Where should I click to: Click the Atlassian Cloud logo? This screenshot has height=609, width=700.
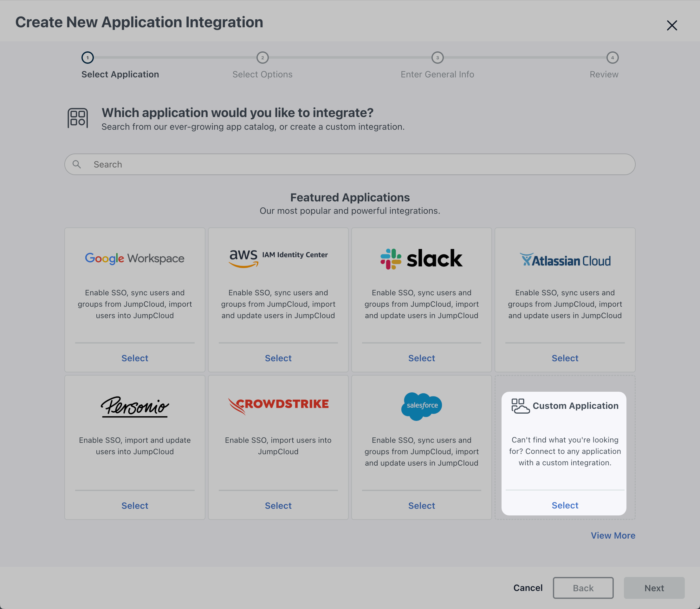[565, 260]
